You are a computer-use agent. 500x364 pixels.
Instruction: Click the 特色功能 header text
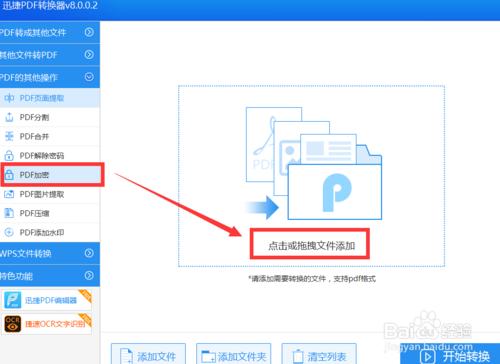(x=16, y=276)
